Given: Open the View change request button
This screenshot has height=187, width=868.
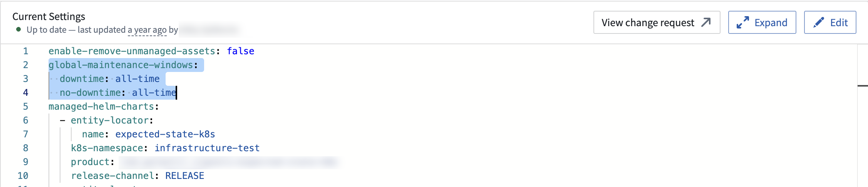Looking at the screenshot, I should tap(657, 22).
